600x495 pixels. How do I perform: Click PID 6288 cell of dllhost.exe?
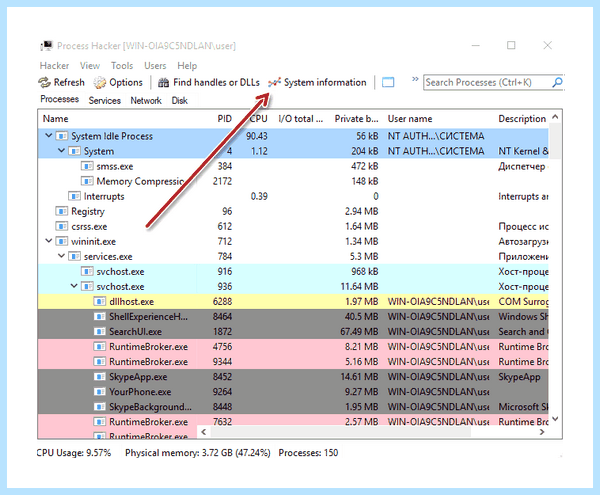point(222,302)
